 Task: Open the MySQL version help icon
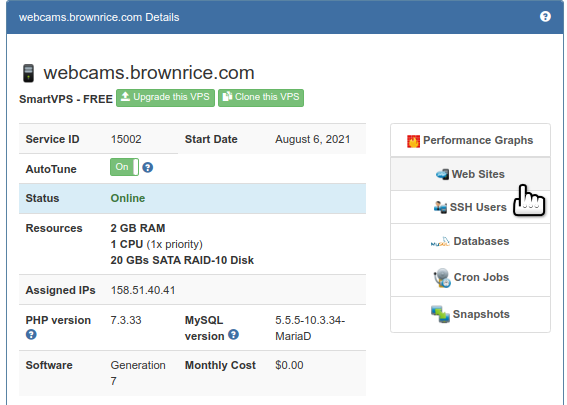234,334
